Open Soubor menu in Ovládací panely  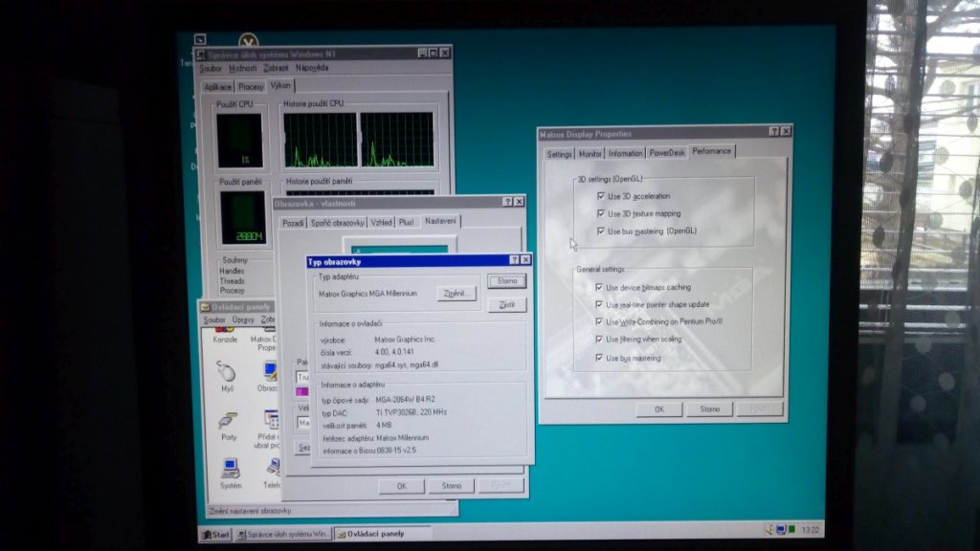pos(214,320)
